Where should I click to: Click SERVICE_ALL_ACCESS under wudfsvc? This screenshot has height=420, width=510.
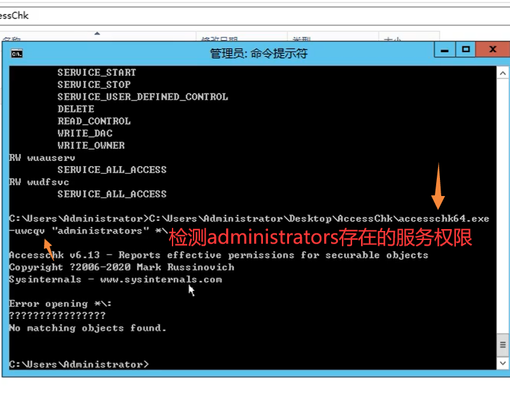click(112, 194)
